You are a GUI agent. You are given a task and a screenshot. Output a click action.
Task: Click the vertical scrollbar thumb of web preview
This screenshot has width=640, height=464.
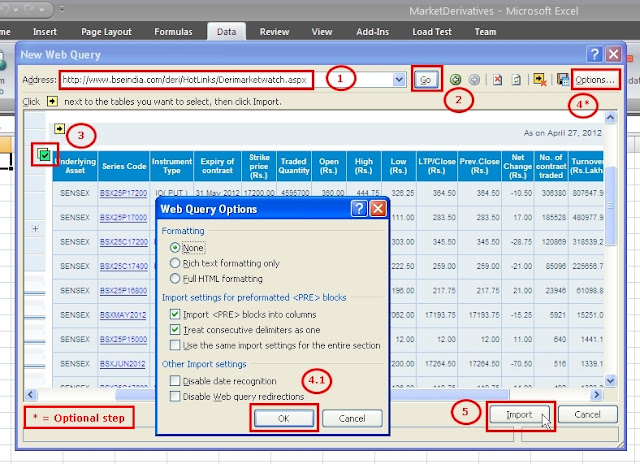[610, 206]
